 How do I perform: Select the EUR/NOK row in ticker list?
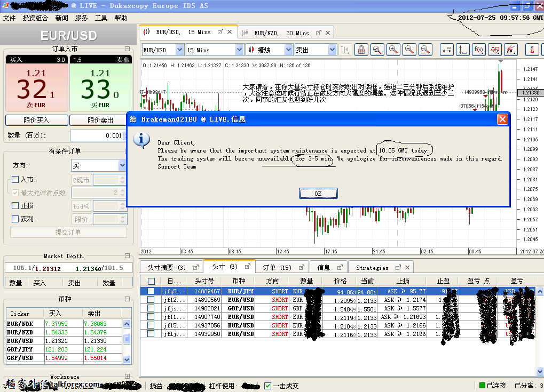pos(64,324)
